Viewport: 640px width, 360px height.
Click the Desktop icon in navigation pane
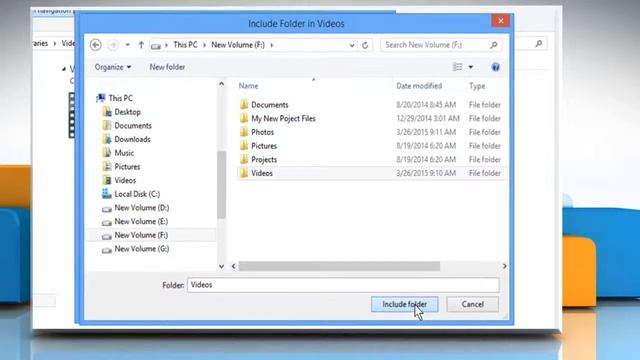(107, 112)
